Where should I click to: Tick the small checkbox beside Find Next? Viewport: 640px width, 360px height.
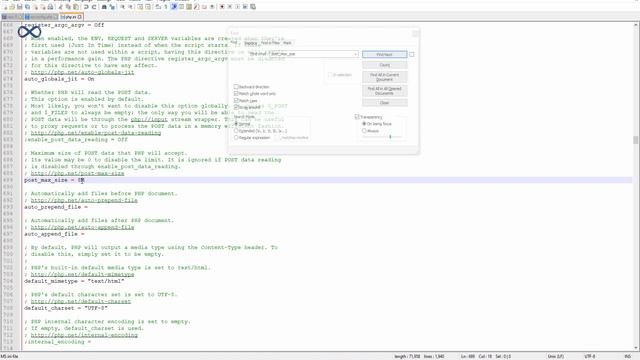pyautogui.click(x=412, y=54)
